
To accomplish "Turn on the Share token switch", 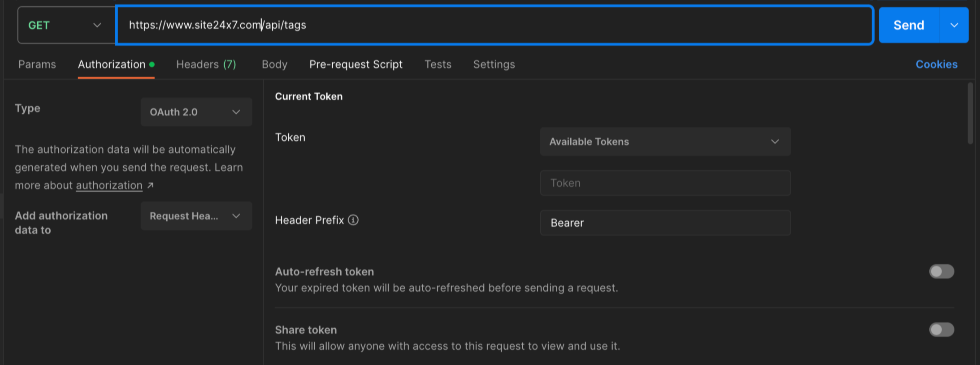I will click(x=941, y=330).
